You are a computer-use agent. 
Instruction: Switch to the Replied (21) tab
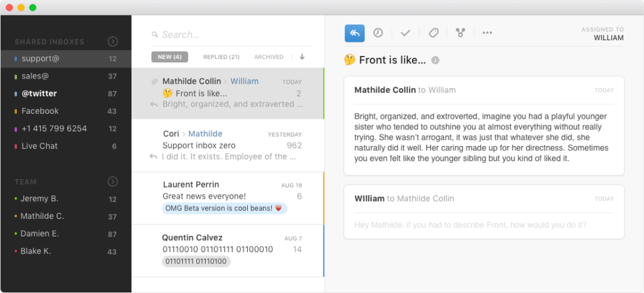coord(221,57)
